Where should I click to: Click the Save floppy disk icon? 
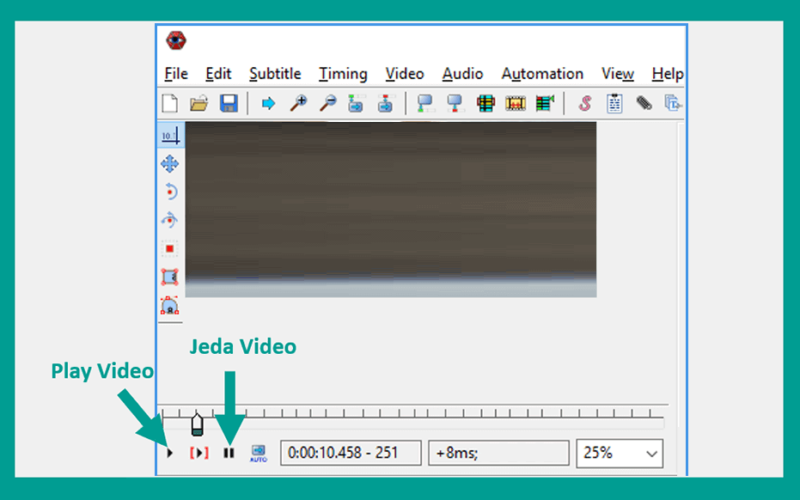click(x=229, y=104)
